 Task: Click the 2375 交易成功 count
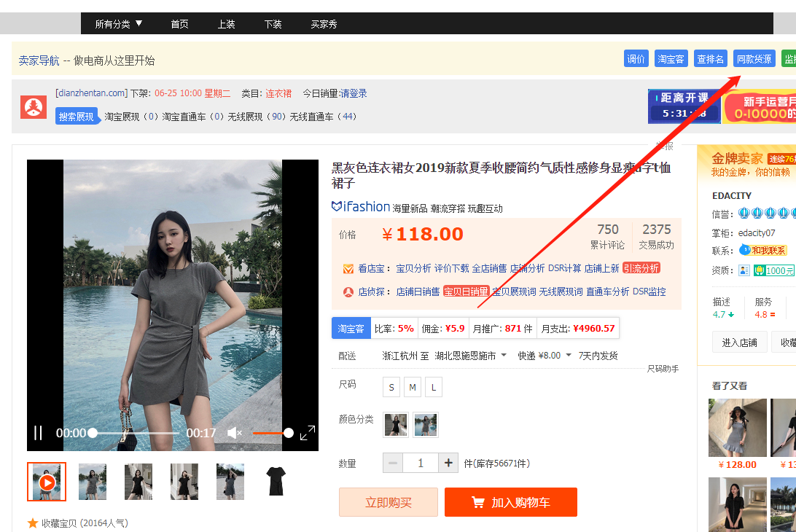[656, 237]
